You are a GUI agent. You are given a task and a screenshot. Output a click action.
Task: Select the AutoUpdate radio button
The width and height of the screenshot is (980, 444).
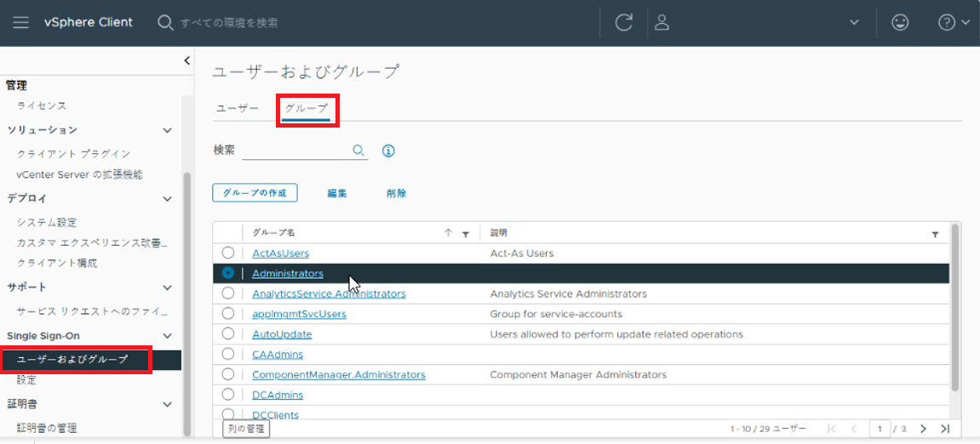228,333
